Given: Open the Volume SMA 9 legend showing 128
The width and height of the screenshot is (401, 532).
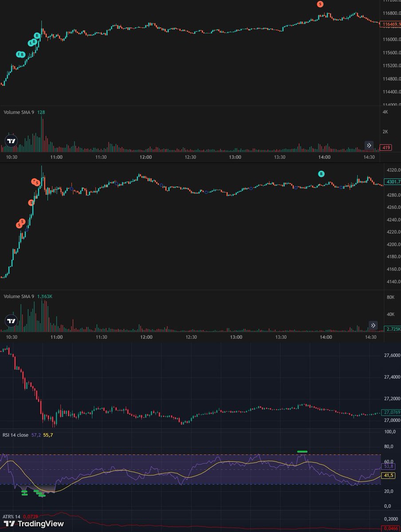Looking at the screenshot, I should (24, 112).
